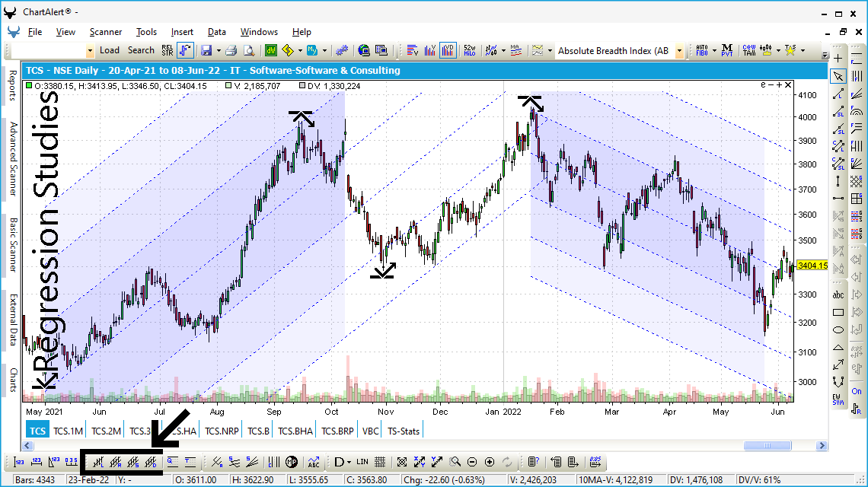Toggle the V volume indicator box
Image resolution: width=868 pixels, height=487 pixels.
click(x=228, y=86)
